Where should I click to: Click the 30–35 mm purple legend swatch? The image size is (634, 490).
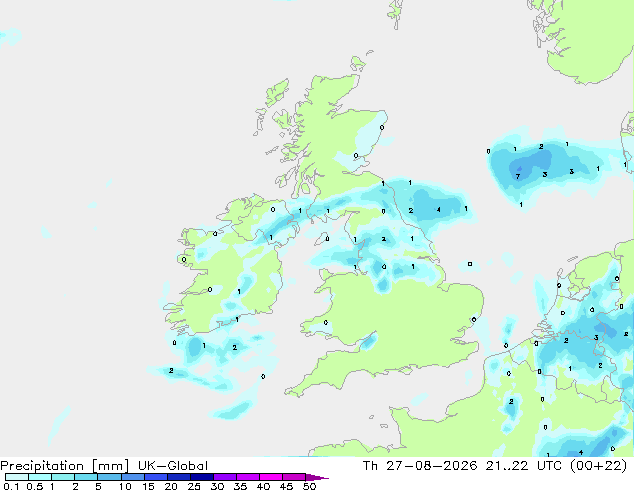[x=225, y=477]
